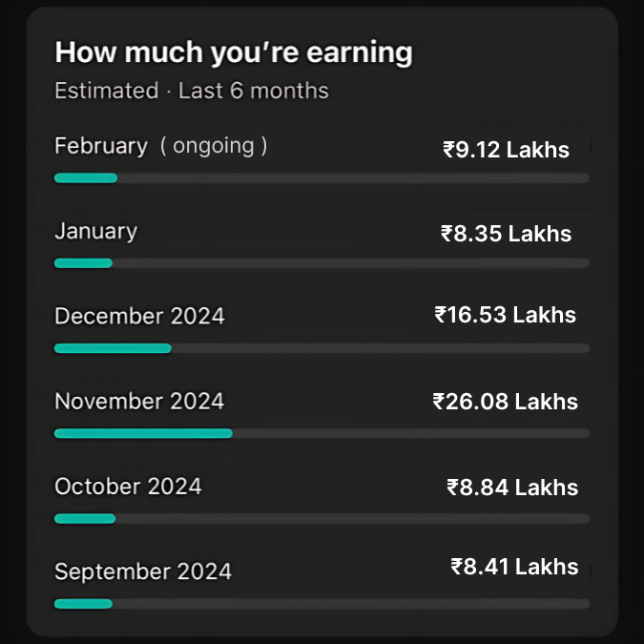Image resolution: width=644 pixels, height=644 pixels.
Task: Click the ₹16.53 Lakhs December amount
Action: coord(505,315)
